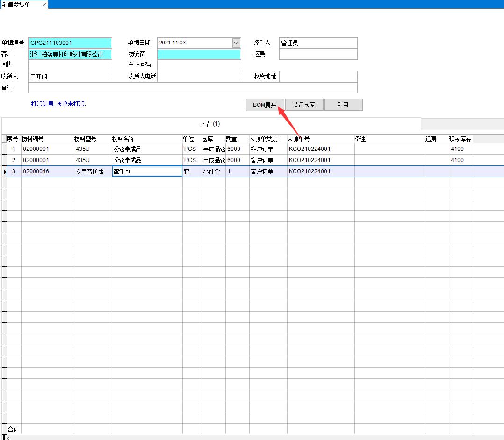Click into the 运费 header field
This screenshot has height=440, width=504.
click(x=318, y=54)
